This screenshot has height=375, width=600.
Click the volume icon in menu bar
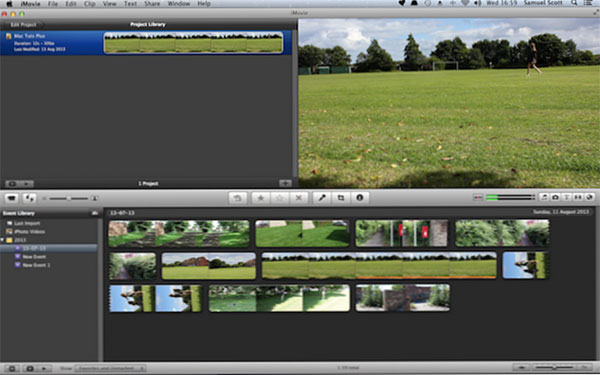478,3
